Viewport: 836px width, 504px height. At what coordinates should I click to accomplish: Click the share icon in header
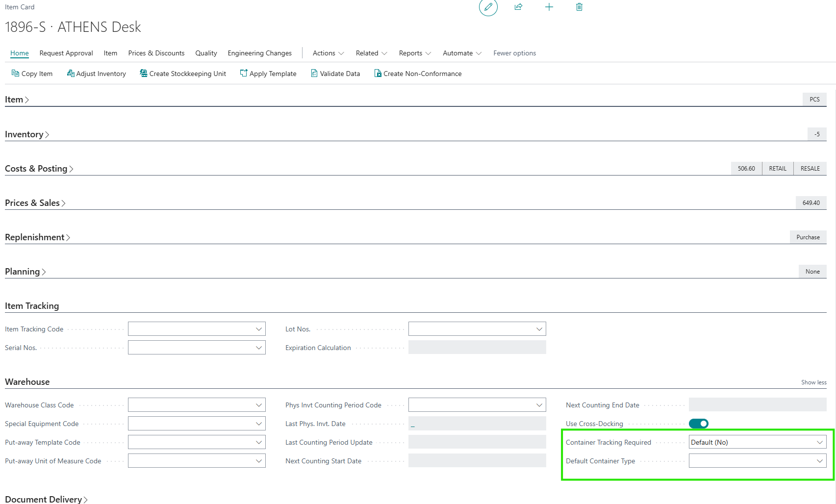(x=518, y=7)
